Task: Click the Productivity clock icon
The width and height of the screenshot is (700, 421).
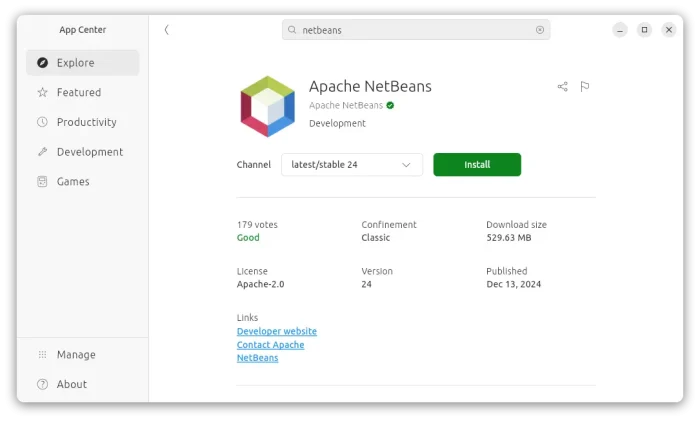Action: pyautogui.click(x=42, y=122)
